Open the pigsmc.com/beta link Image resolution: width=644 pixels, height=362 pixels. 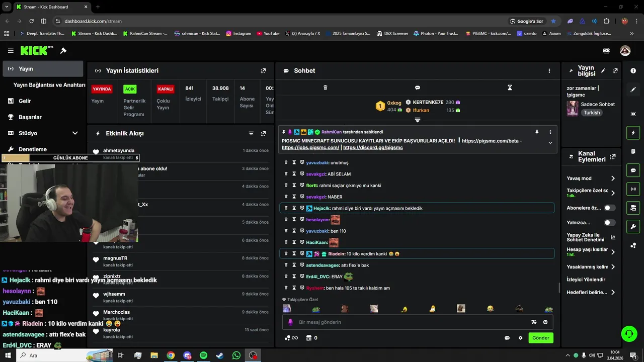pos(490,141)
